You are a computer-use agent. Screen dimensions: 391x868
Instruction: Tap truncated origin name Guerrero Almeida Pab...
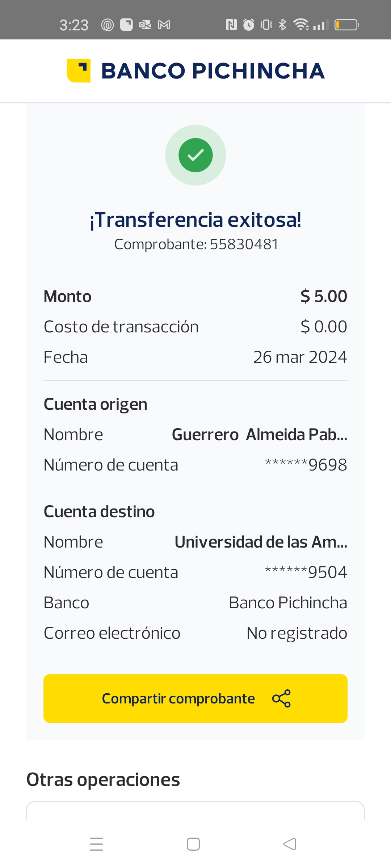pyautogui.click(x=259, y=435)
